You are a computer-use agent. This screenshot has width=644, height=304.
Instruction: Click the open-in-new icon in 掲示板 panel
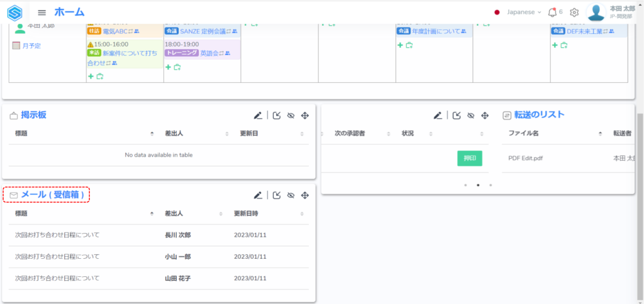click(277, 115)
